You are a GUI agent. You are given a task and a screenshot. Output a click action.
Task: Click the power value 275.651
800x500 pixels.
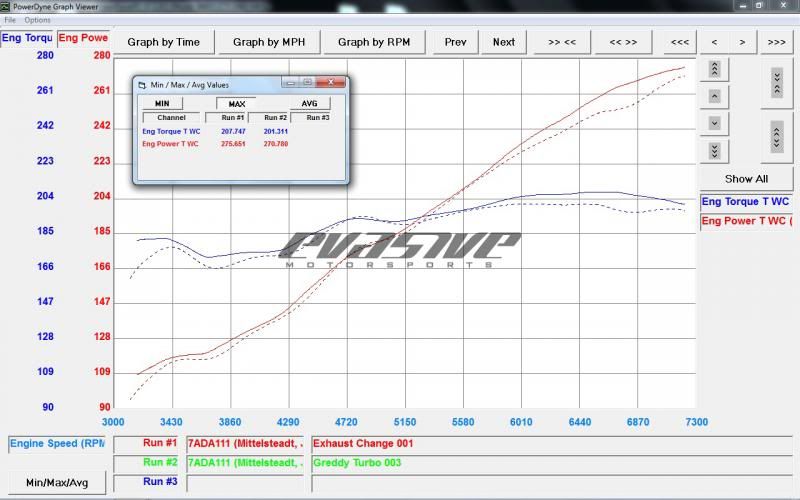[x=233, y=144]
